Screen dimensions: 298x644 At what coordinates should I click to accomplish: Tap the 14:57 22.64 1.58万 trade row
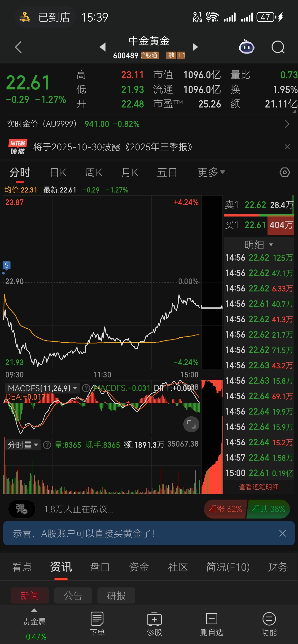pos(259,458)
